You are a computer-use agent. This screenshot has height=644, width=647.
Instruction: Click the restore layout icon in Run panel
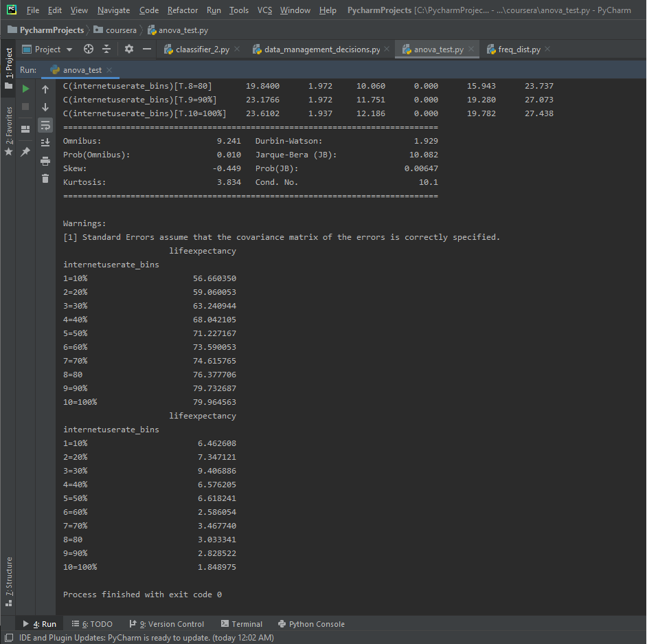pyautogui.click(x=25, y=129)
